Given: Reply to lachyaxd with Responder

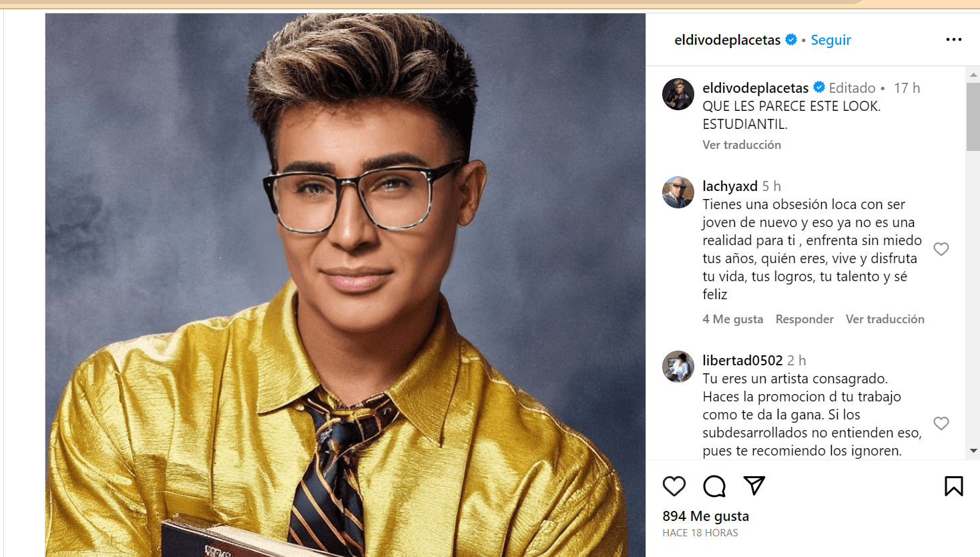Looking at the screenshot, I should click(804, 319).
